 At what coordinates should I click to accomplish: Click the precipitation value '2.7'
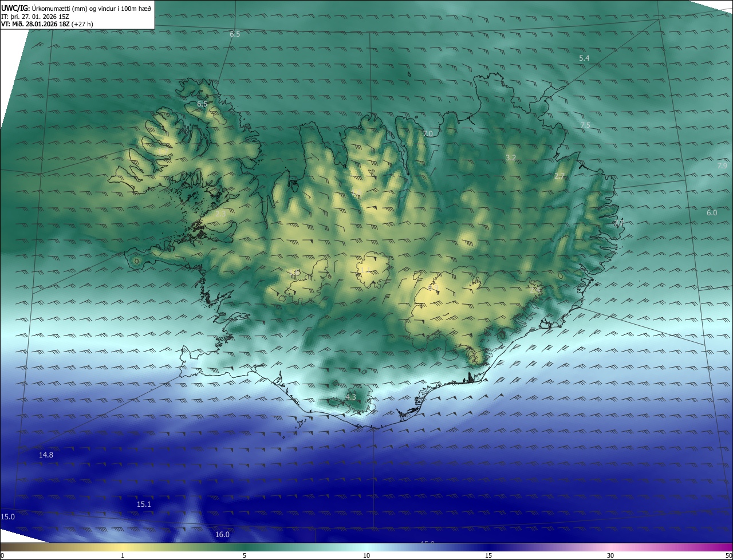pos(559,176)
